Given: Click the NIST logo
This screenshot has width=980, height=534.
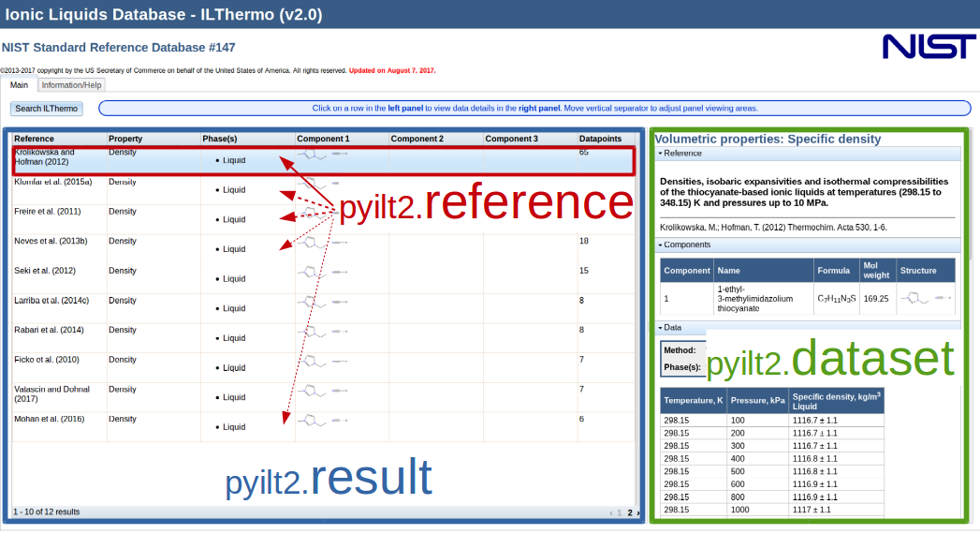Looking at the screenshot, I should (x=929, y=47).
